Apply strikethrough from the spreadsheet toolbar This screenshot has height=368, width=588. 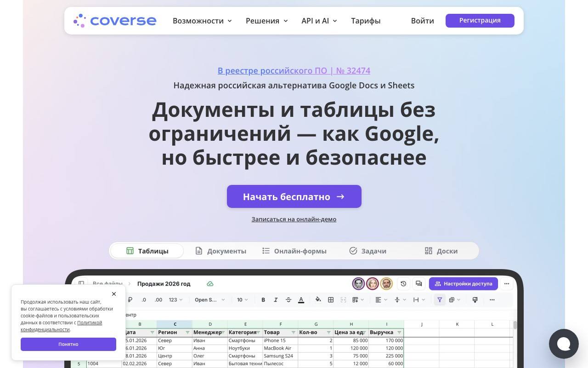click(288, 300)
